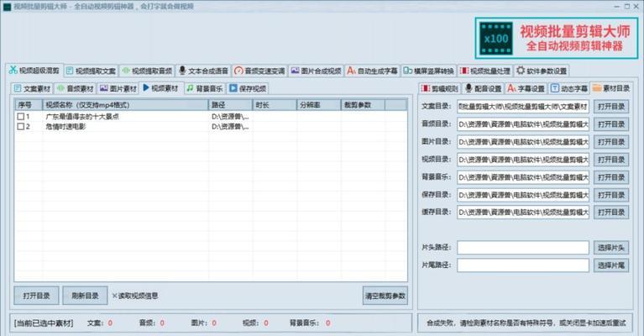Click 打开目录 next to 音频目录
This screenshot has height=336, width=644.
point(611,124)
